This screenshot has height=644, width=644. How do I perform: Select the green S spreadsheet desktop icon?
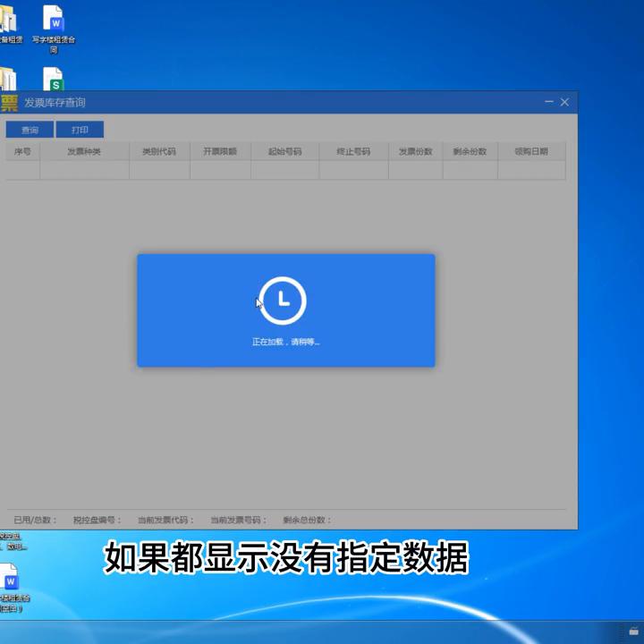pos(54,79)
